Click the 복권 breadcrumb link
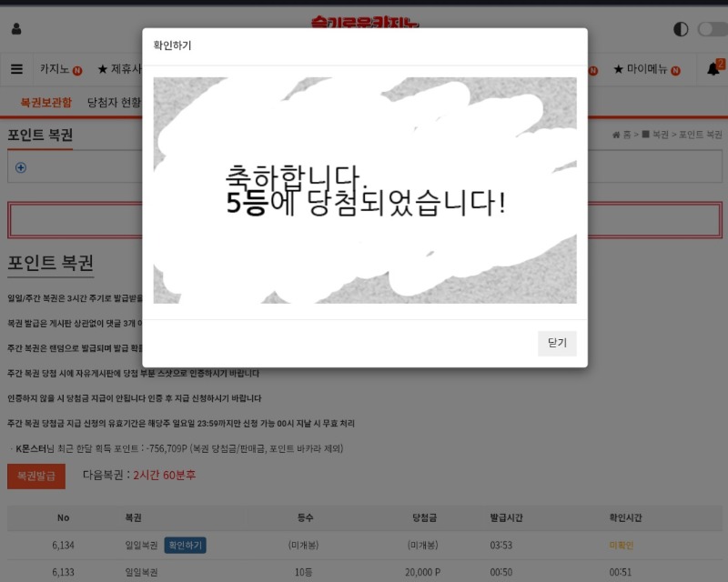Image resolution: width=728 pixels, height=582 pixels. click(x=659, y=135)
